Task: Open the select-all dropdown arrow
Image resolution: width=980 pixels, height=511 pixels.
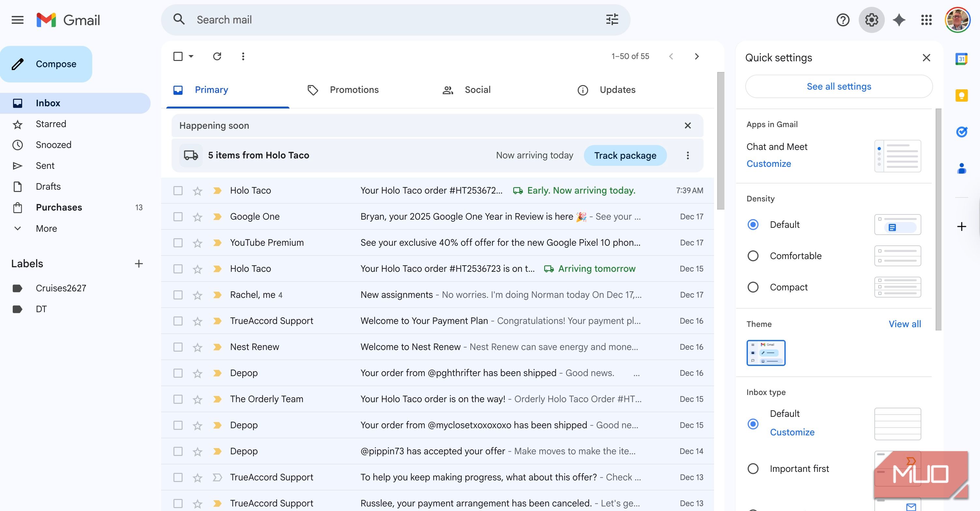Action: click(191, 56)
